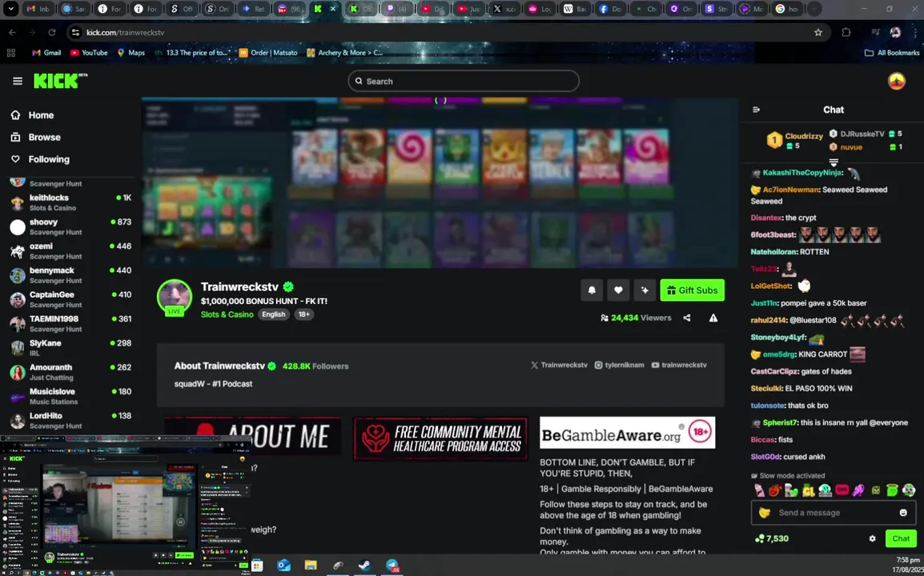The image size is (924, 576).
Task: Switch to the Gmail inbox browser tab
Action: pos(39,9)
